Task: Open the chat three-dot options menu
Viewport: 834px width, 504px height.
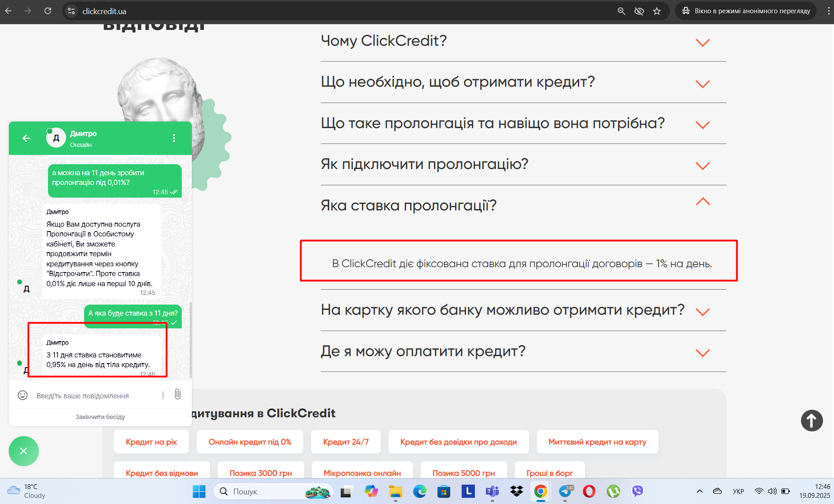Action: 174,138
